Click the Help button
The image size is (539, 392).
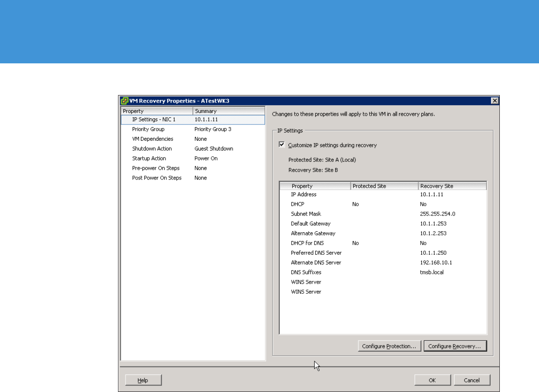[143, 380]
